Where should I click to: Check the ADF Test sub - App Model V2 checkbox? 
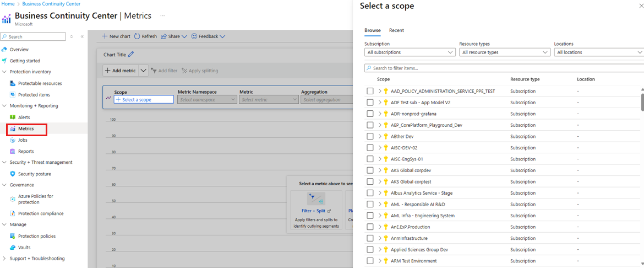tap(370, 103)
